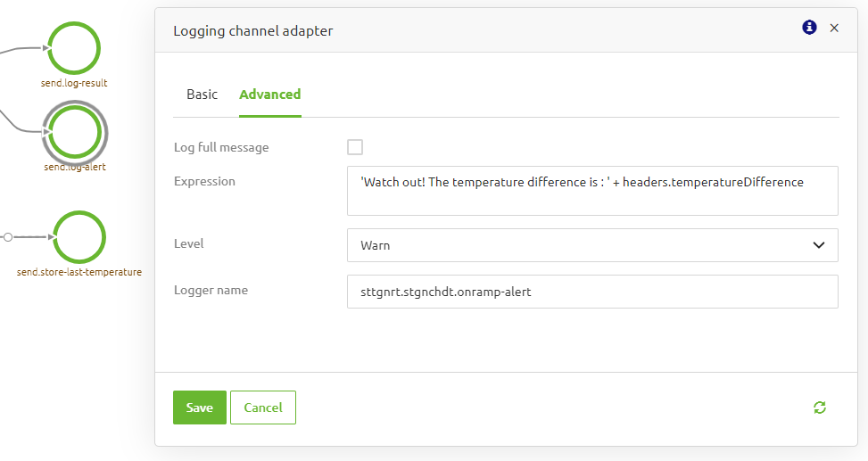Click the Level dropdown chevron arrow
The image size is (868, 461).
(819, 245)
